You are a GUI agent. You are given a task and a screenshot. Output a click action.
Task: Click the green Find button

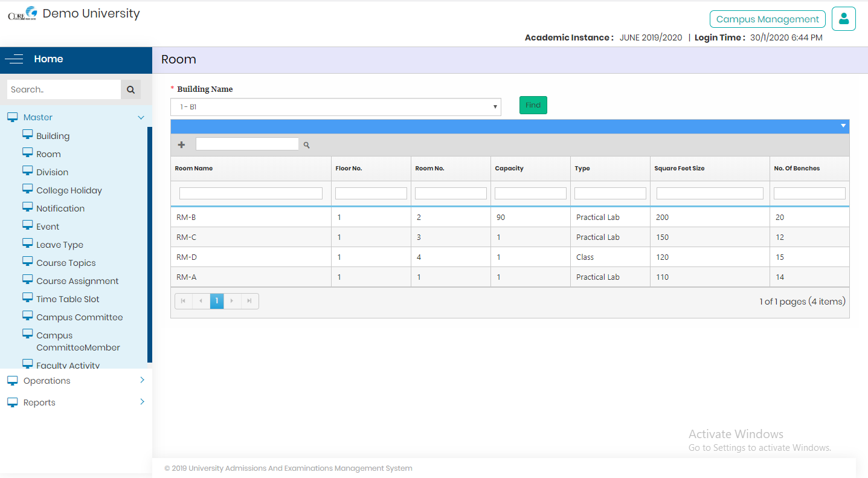tap(533, 105)
